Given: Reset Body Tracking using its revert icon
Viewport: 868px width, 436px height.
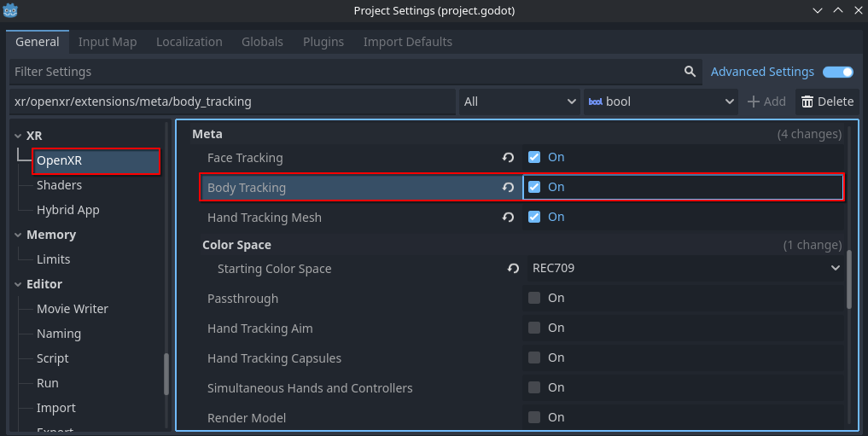Looking at the screenshot, I should pos(508,188).
